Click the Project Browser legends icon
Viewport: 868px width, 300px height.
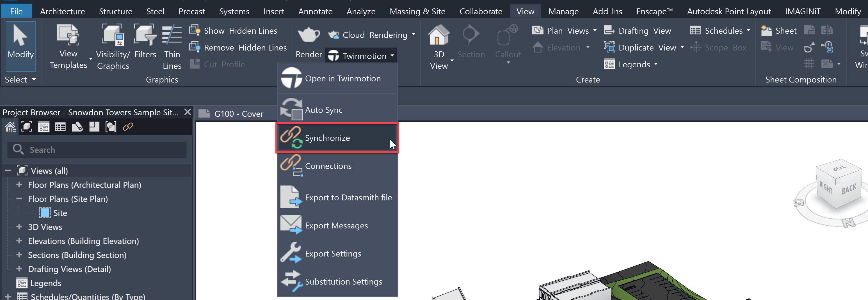click(44, 127)
